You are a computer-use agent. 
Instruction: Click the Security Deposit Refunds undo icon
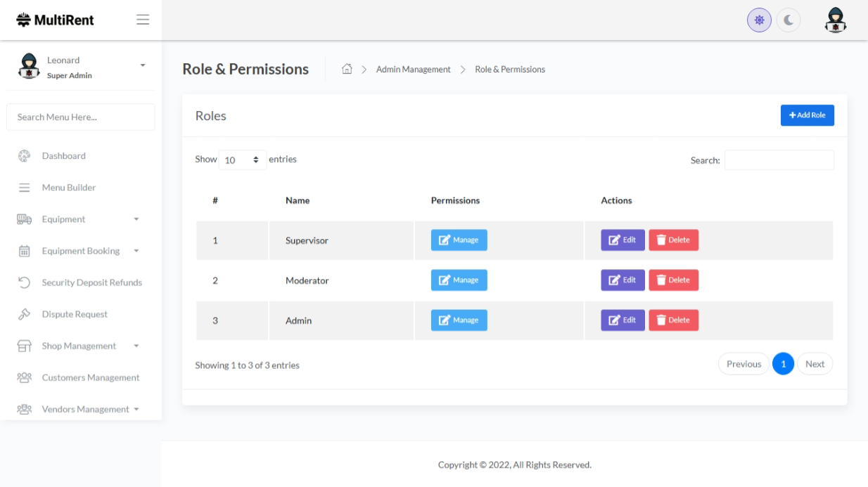24,283
